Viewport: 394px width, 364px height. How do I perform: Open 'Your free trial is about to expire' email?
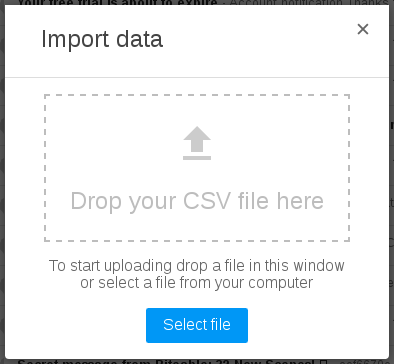tap(117, 2)
